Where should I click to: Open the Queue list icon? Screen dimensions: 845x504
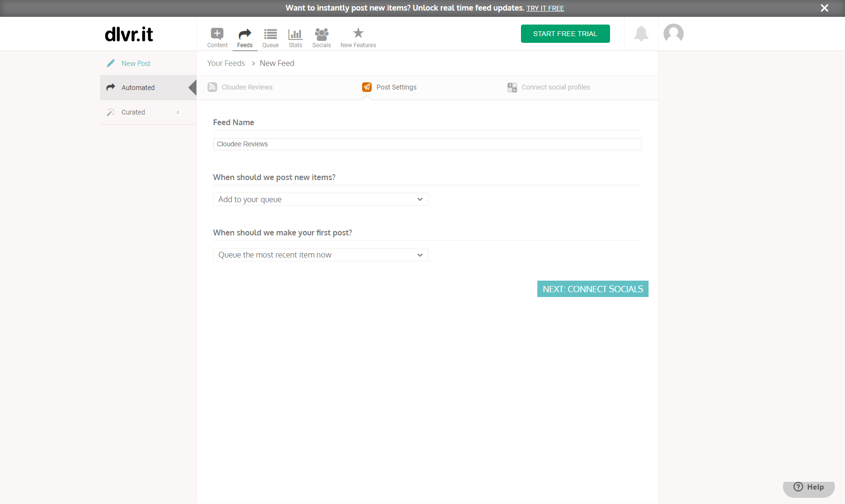click(x=270, y=34)
